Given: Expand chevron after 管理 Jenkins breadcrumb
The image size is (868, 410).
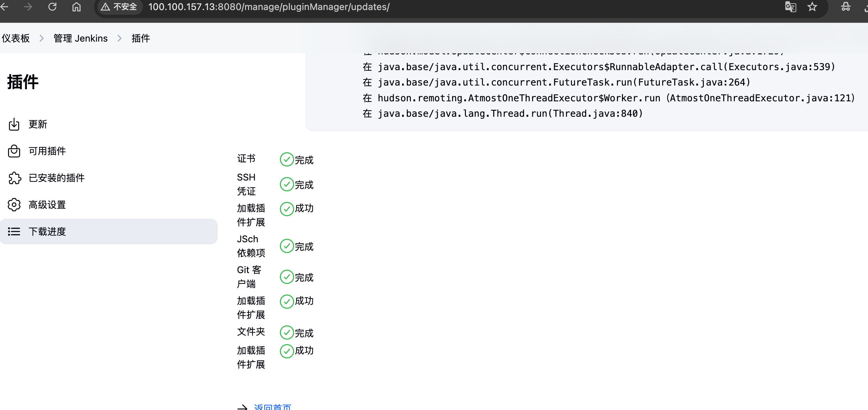Looking at the screenshot, I should [119, 38].
